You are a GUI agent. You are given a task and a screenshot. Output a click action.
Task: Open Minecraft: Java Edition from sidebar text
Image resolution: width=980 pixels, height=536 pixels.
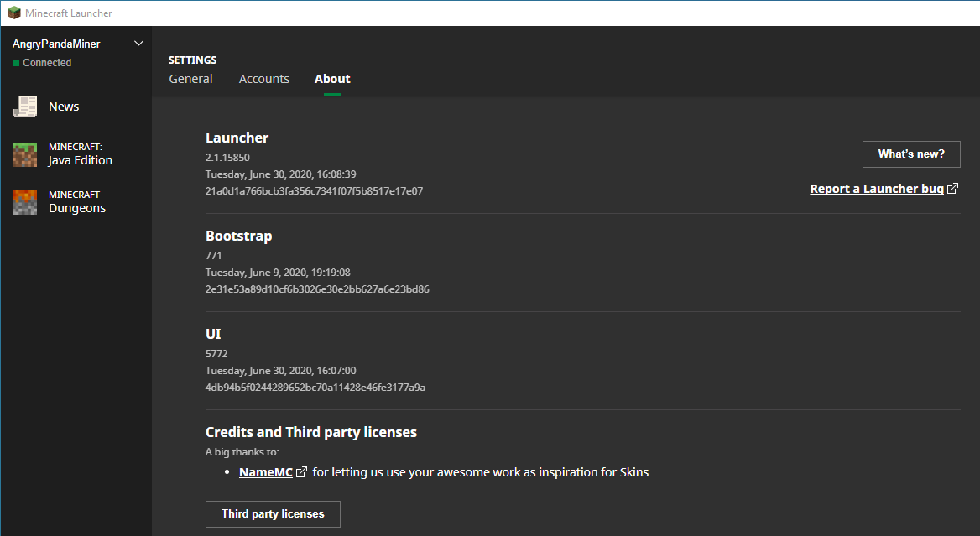point(80,154)
